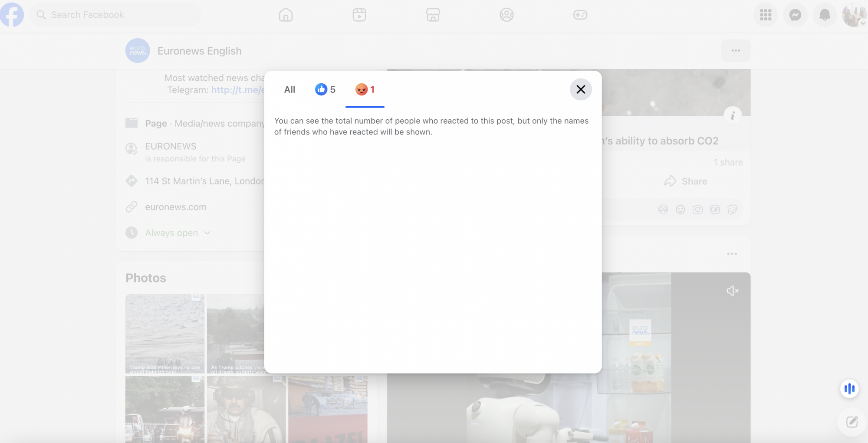
Task: Open the grid Menu icon
Action: (x=766, y=15)
